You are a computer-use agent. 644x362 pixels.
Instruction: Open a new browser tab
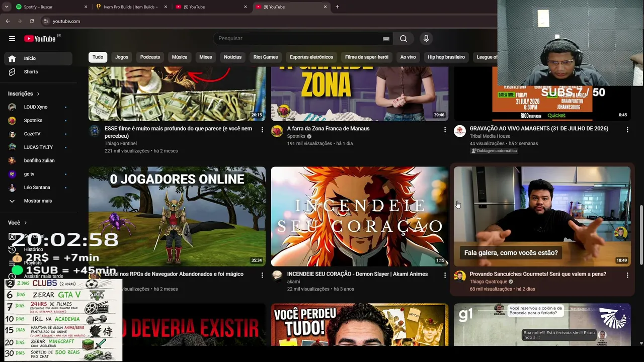point(337,7)
